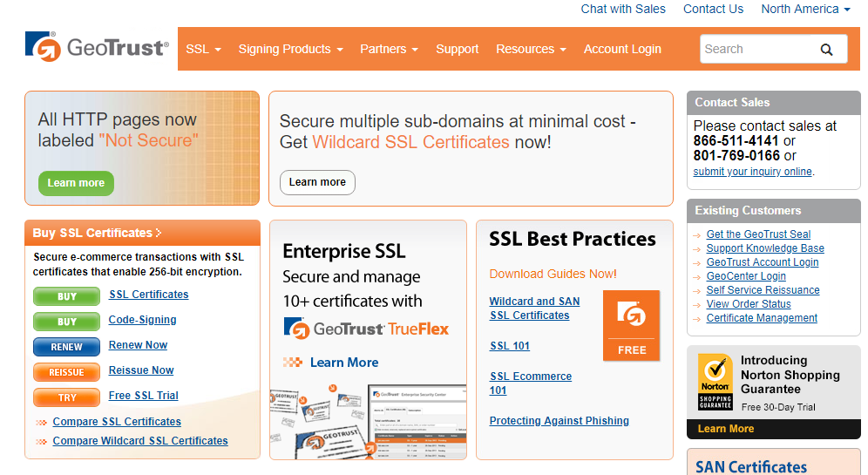This screenshot has width=868, height=475.
Task: Open the Enterprise Security Center screenshot thumbnail
Action: tap(417, 422)
